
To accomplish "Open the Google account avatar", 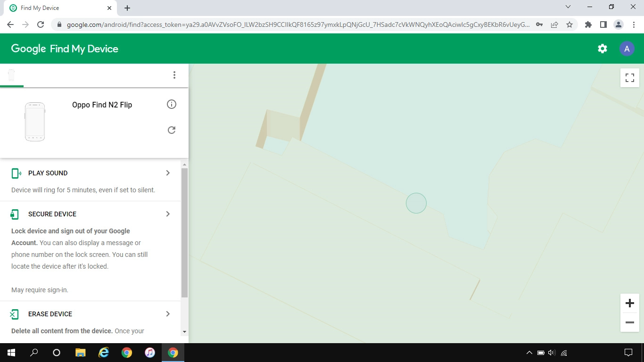I will (x=627, y=49).
